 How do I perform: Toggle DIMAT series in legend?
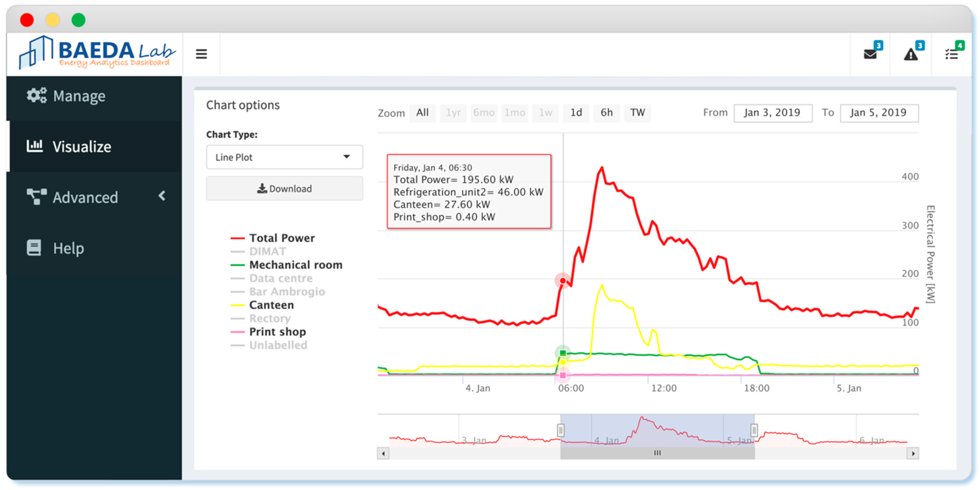[x=268, y=251]
